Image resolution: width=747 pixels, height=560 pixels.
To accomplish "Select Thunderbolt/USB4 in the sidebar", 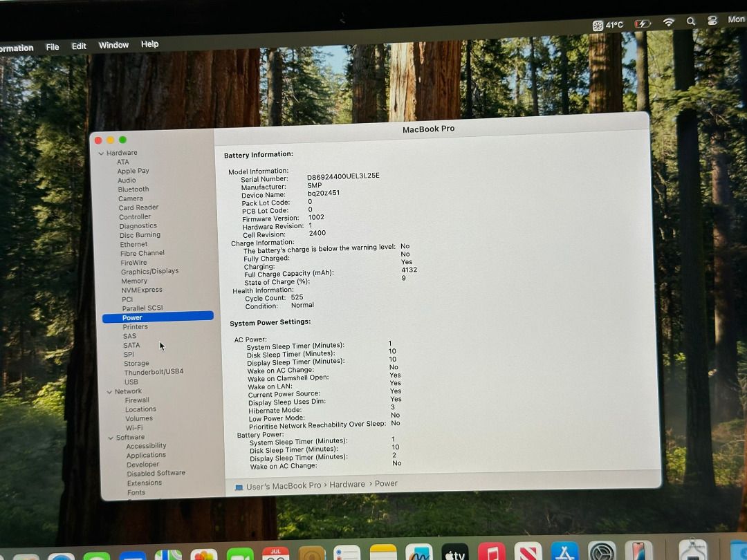I will (154, 372).
